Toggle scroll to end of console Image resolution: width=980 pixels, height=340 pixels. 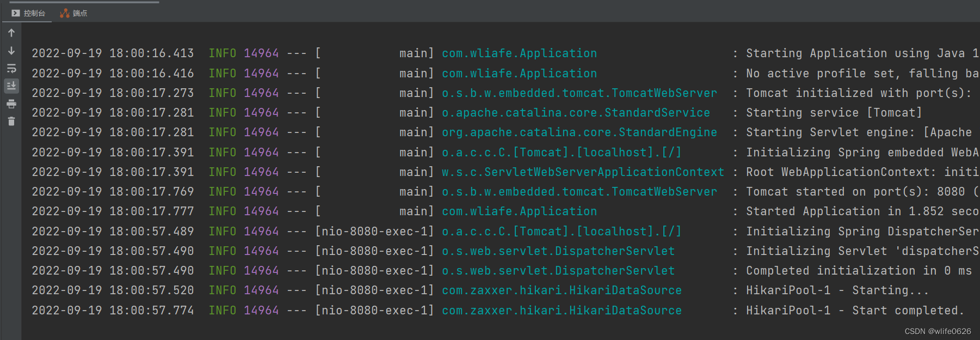coord(11,86)
